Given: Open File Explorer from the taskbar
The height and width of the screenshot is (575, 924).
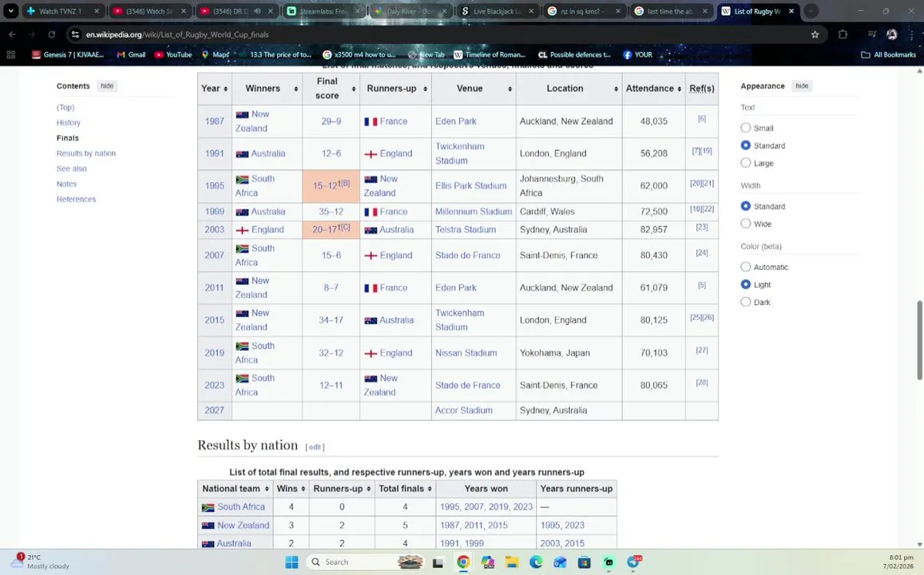Looking at the screenshot, I should click(511, 562).
